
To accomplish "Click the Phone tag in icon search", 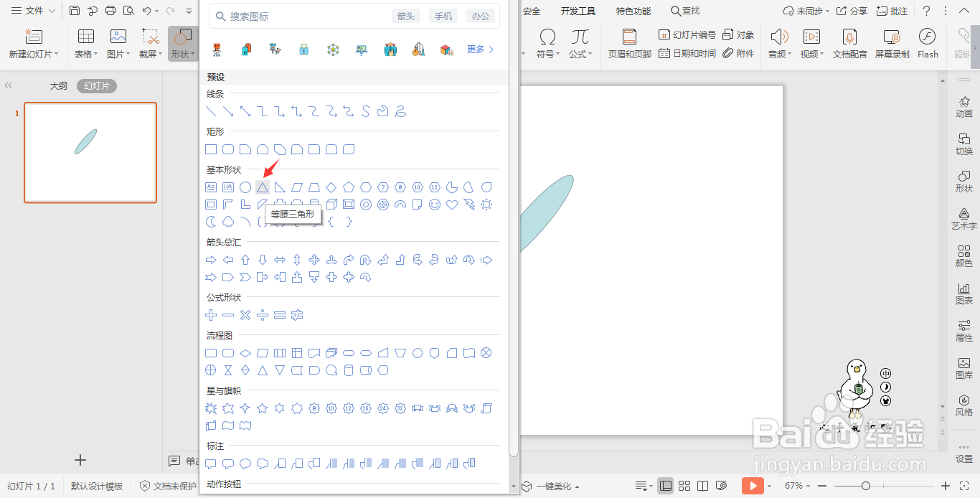I will pyautogui.click(x=443, y=16).
